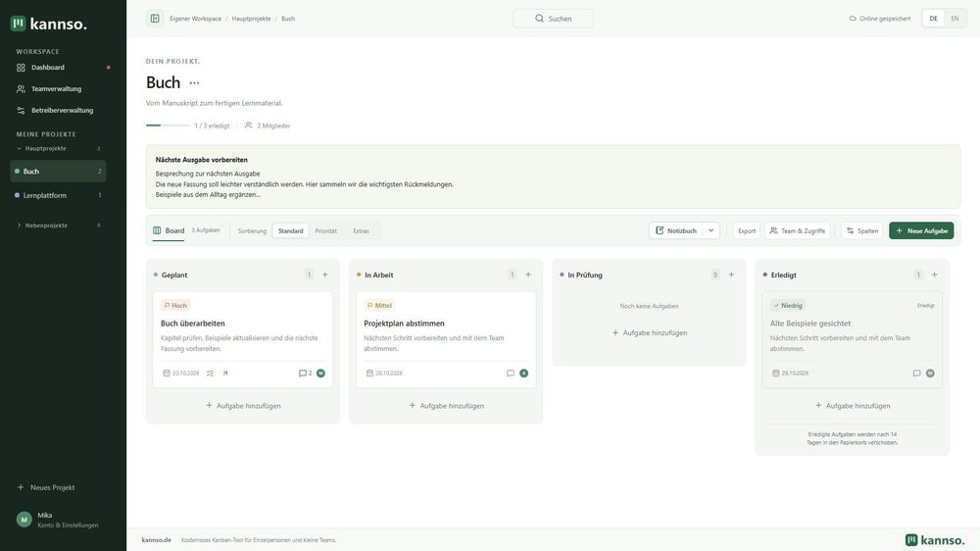The image size is (980, 551).
Task: Click the green dot beside Buch in sidebar
Action: (17, 172)
